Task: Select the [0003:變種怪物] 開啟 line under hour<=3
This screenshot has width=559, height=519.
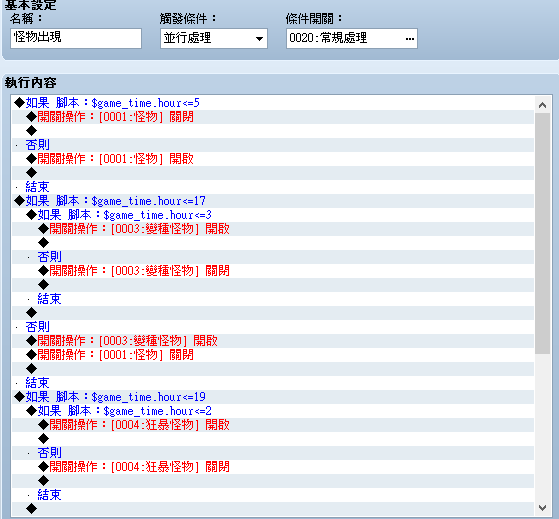Action: pos(273,229)
